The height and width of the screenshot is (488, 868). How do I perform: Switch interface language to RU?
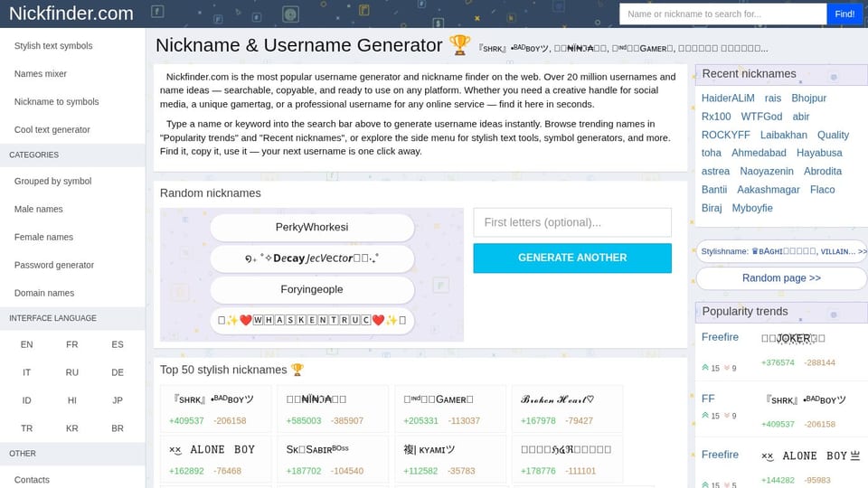click(72, 372)
